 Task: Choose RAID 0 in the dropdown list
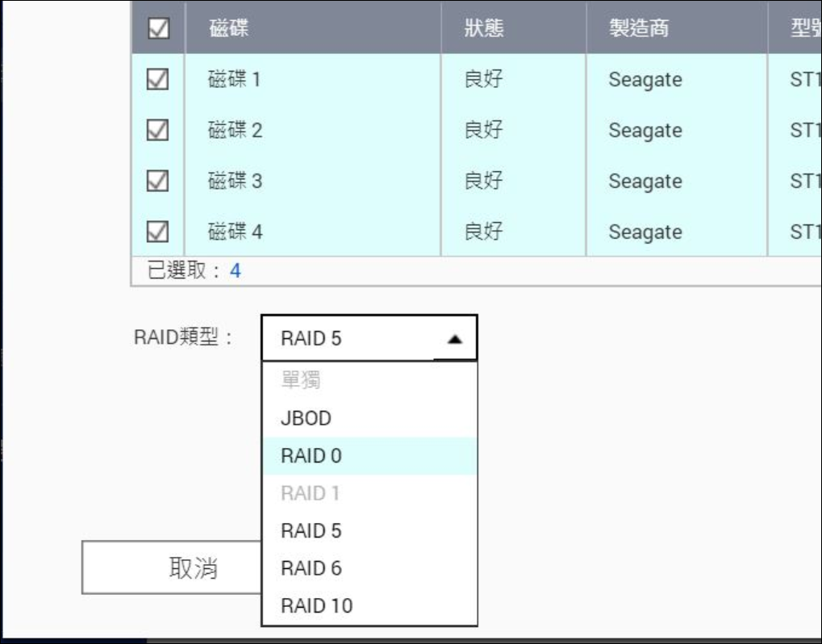(x=311, y=456)
